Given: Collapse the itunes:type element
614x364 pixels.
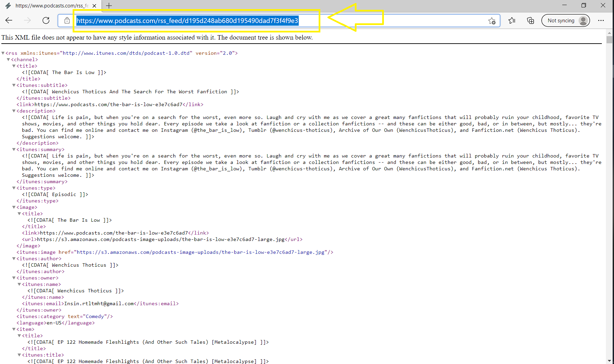Looking at the screenshot, I should [x=14, y=188].
